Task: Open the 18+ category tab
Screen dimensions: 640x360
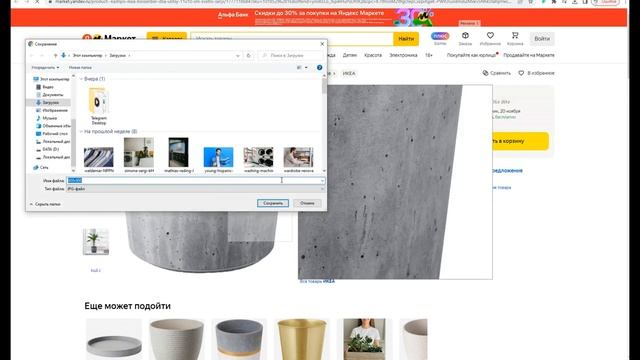Action: [x=429, y=55]
